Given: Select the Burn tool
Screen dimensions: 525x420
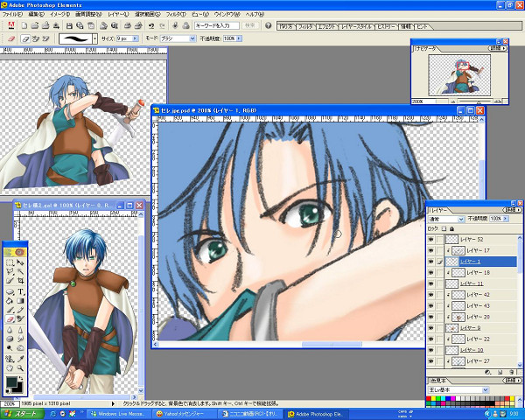Looking at the screenshot, I should click(x=20, y=347).
